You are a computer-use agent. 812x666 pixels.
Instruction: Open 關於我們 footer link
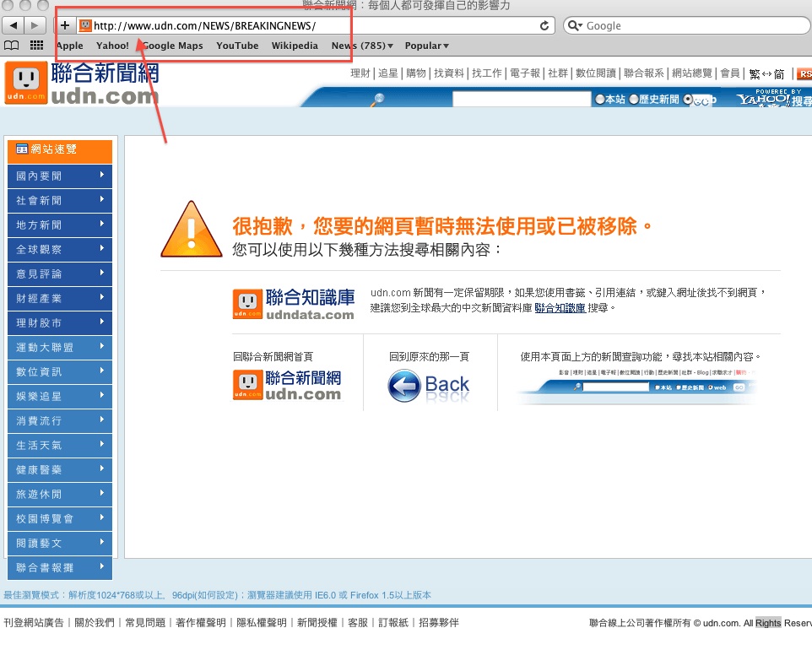click(x=95, y=622)
